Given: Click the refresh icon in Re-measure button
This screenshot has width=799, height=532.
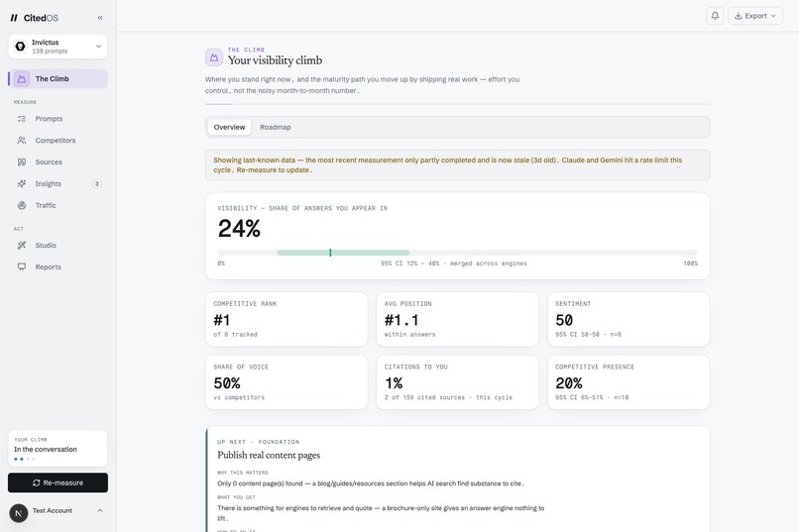Looking at the screenshot, I should click(x=36, y=482).
